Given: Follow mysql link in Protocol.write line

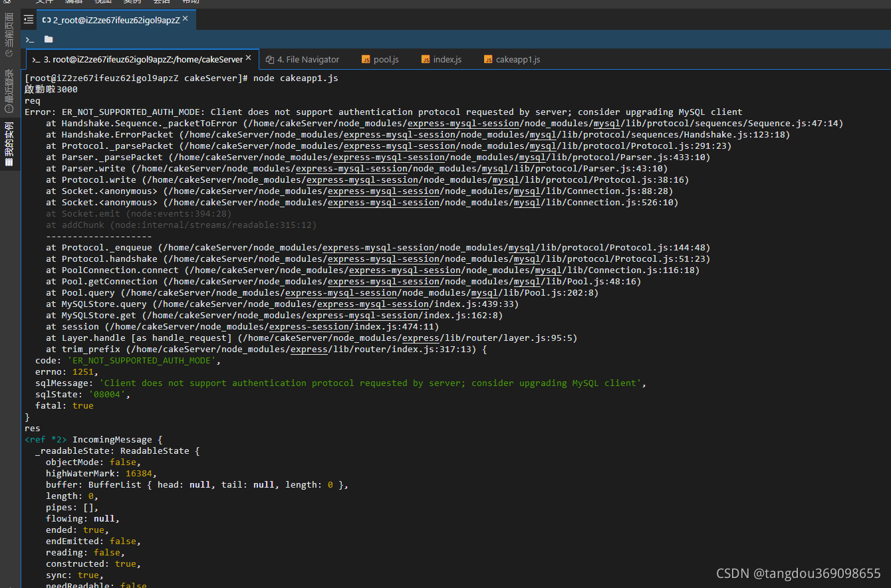Looking at the screenshot, I should 506,180.
